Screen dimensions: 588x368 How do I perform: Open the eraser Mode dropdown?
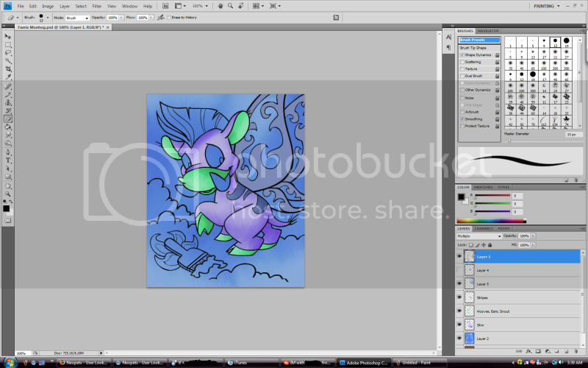pos(76,17)
